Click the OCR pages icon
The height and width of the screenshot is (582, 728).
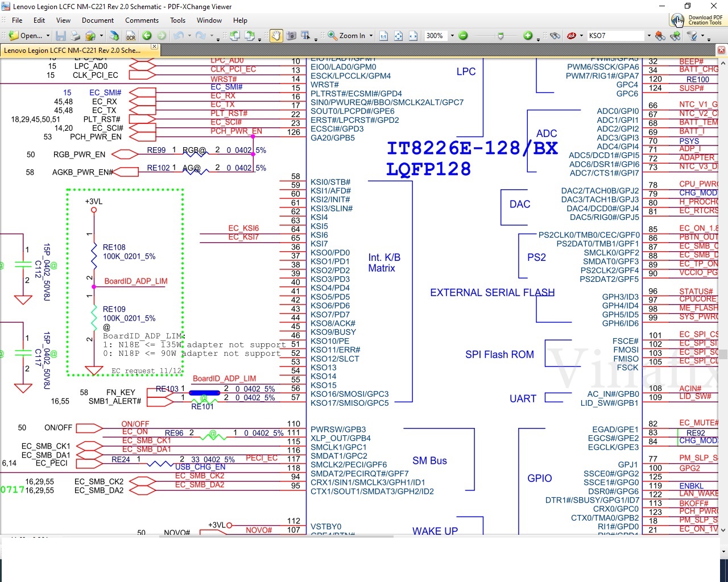[131, 36]
